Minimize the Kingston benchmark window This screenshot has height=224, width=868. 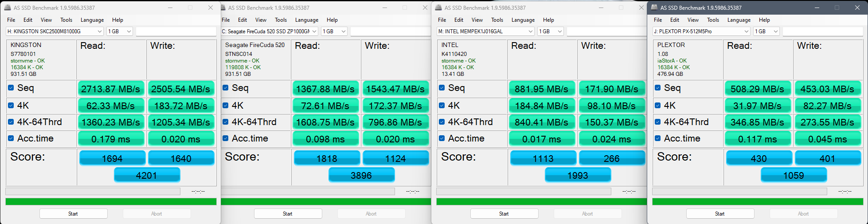tap(170, 8)
